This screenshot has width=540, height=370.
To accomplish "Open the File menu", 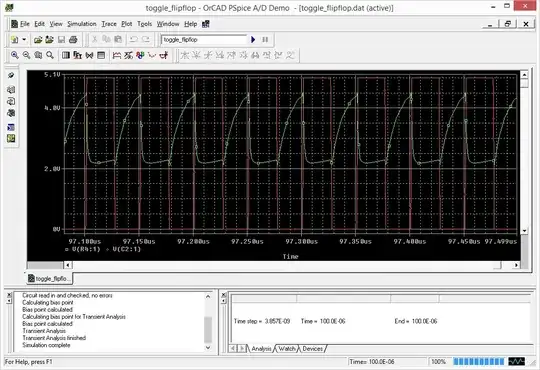I will click(25, 24).
